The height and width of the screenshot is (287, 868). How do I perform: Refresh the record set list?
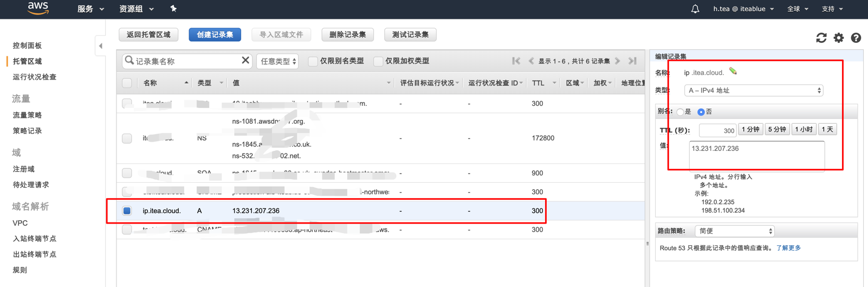pyautogui.click(x=821, y=38)
